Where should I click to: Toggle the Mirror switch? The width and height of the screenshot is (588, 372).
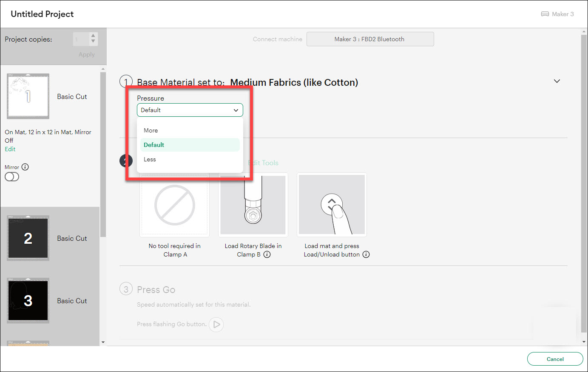pos(12,177)
